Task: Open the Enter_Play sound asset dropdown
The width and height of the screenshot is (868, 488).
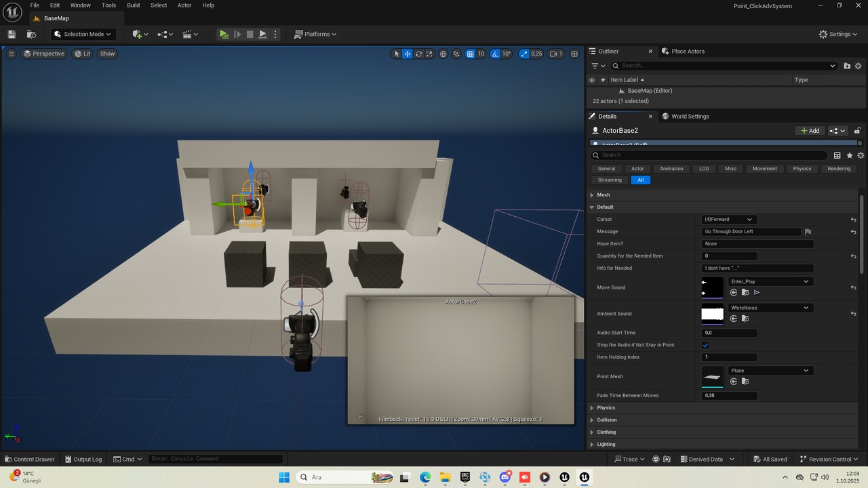Action: 770,281
